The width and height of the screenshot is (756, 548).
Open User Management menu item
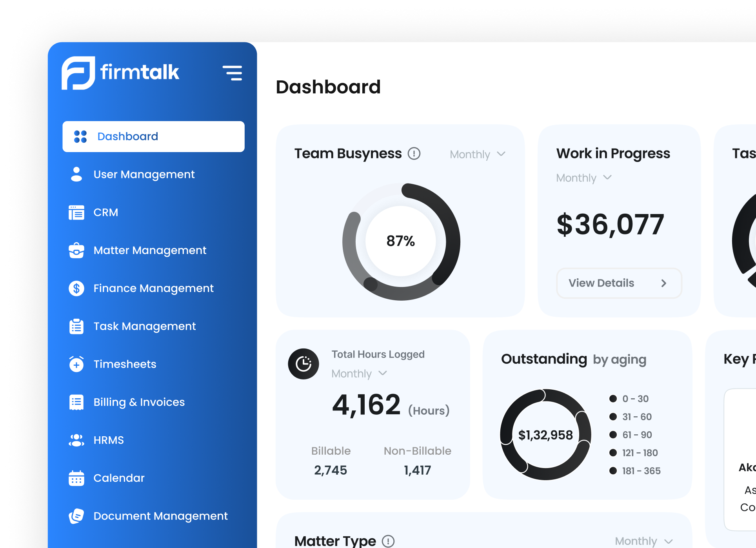point(144,174)
